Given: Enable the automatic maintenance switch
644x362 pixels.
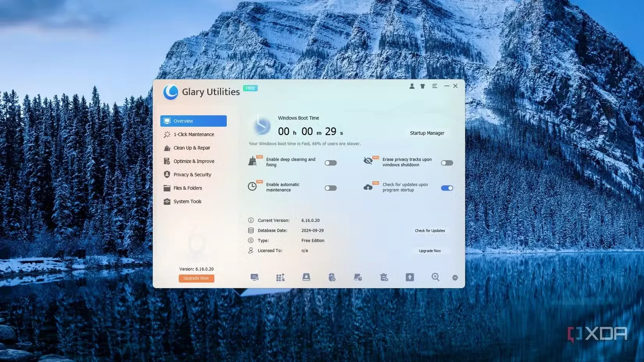Looking at the screenshot, I should click(x=331, y=188).
